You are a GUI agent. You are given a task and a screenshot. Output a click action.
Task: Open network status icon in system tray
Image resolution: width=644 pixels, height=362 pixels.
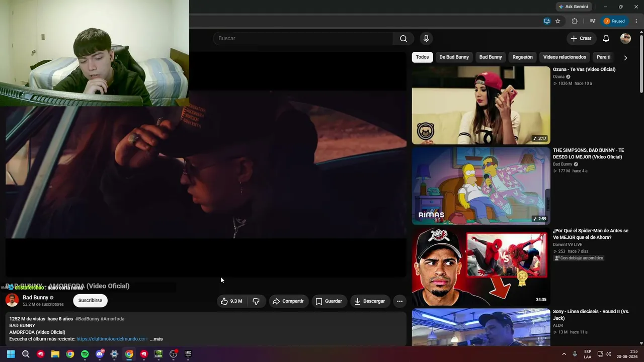click(600, 354)
